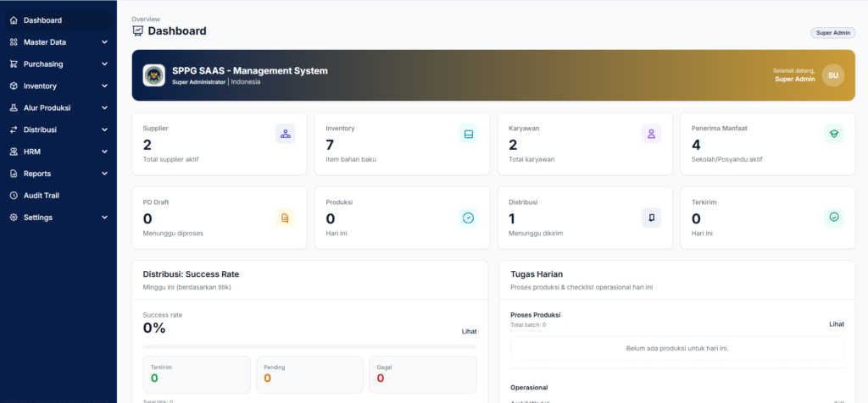
Task: Expand the HRM sidebar section
Action: click(x=58, y=152)
